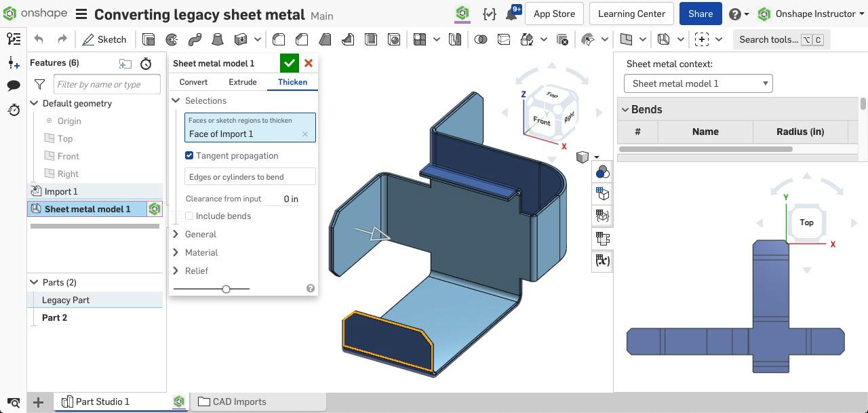
Task: Enable the Include bends checkbox
Action: tap(189, 216)
